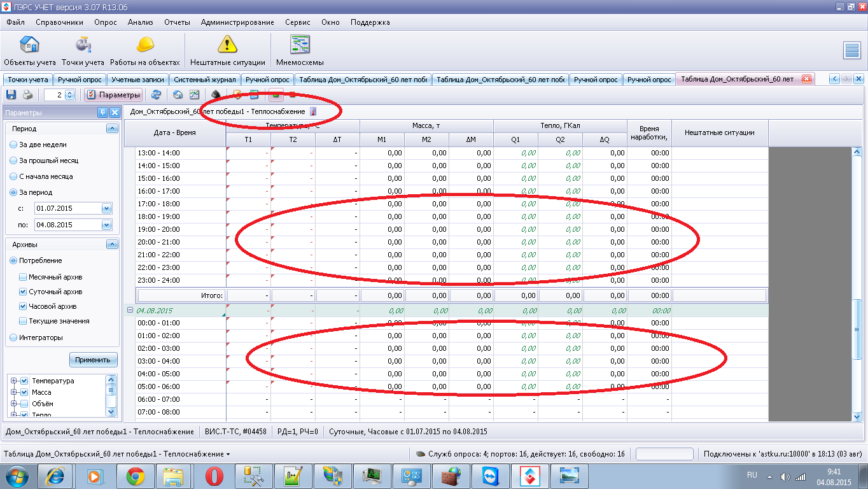Open the Точки учета toolbar icon
This screenshot has height=489, width=868.
click(x=83, y=50)
